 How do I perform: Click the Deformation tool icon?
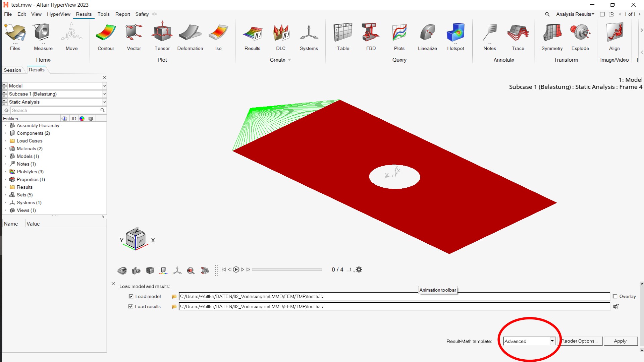190,33
